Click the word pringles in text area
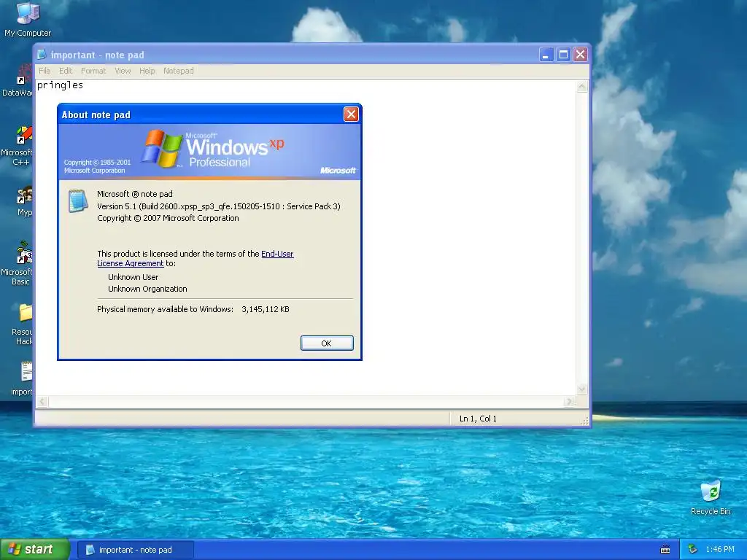This screenshot has width=747, height=560. pos(60,85)
